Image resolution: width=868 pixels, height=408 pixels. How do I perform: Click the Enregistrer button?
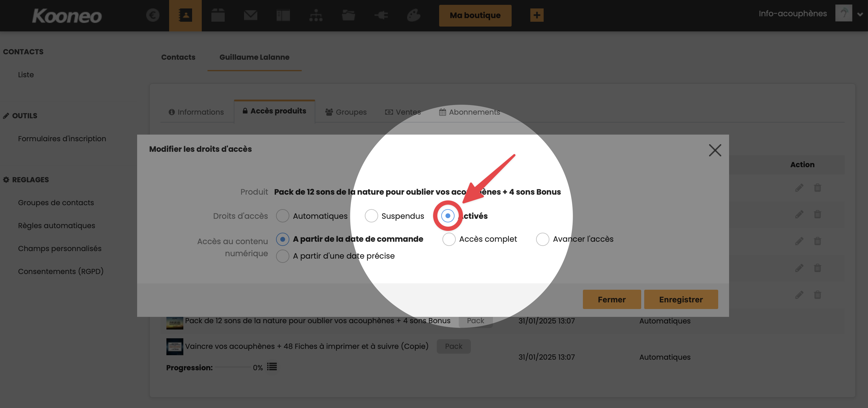[x=681, y=299]
